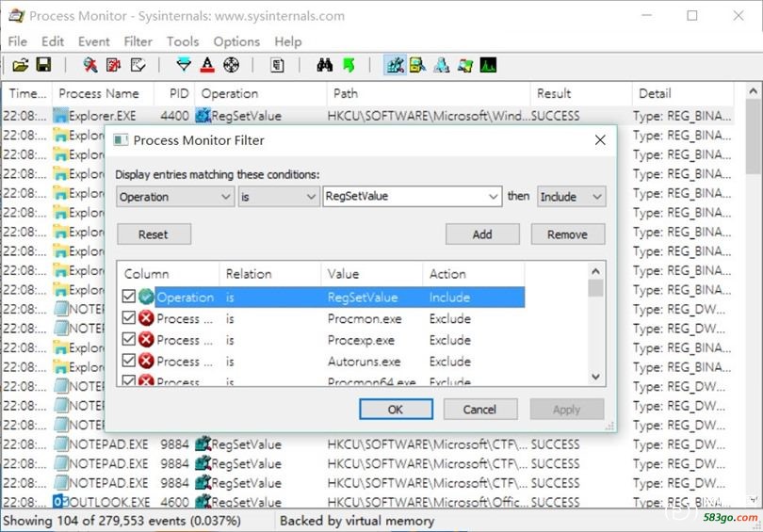Click the Action header in filter list
This screenshot has width=763, height=532.
(474, 274)
